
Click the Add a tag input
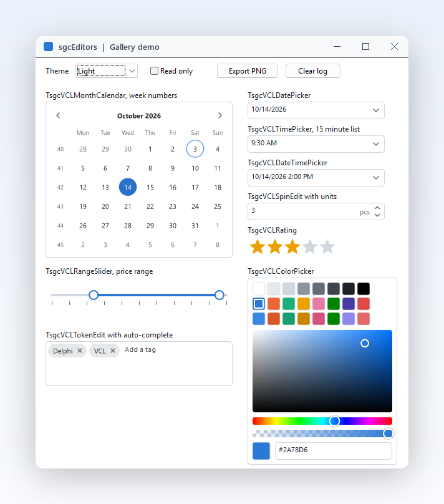140,350
